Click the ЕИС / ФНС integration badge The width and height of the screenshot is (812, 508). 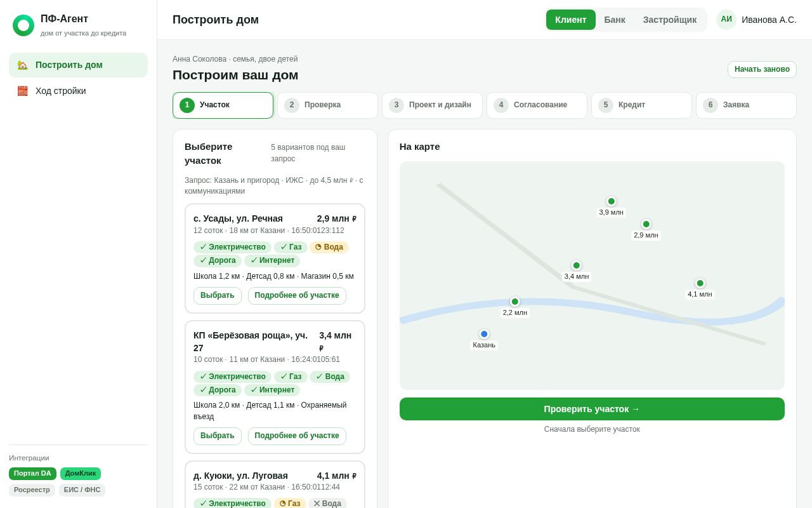point(82,490)
